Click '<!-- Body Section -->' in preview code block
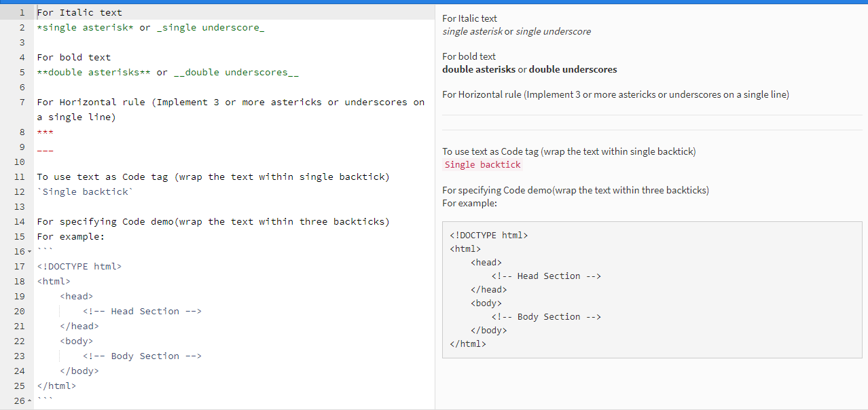Screen dimensions: 868x410 [546, 317]
